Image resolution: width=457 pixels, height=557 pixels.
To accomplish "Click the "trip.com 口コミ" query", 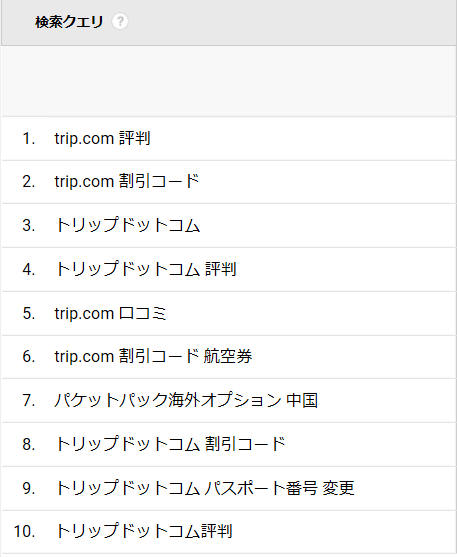I will click(x=110, y=313).
